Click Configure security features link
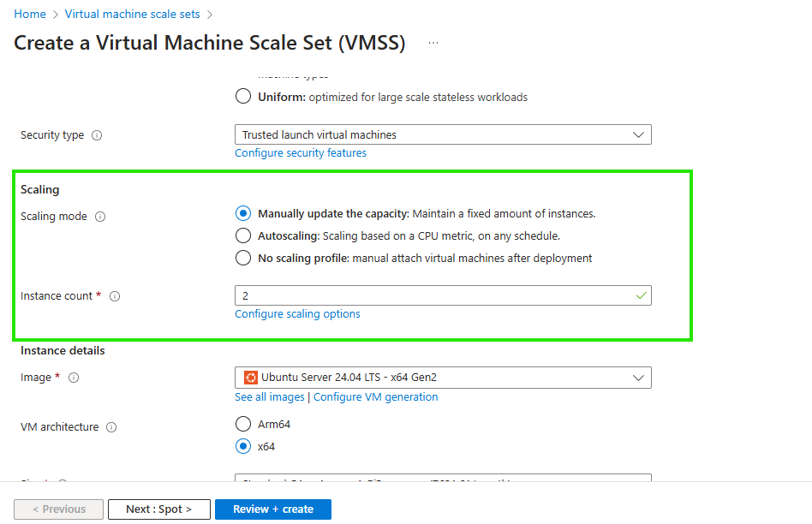The height and width of the screenshot is (524, 812). (x=301, y=153)
